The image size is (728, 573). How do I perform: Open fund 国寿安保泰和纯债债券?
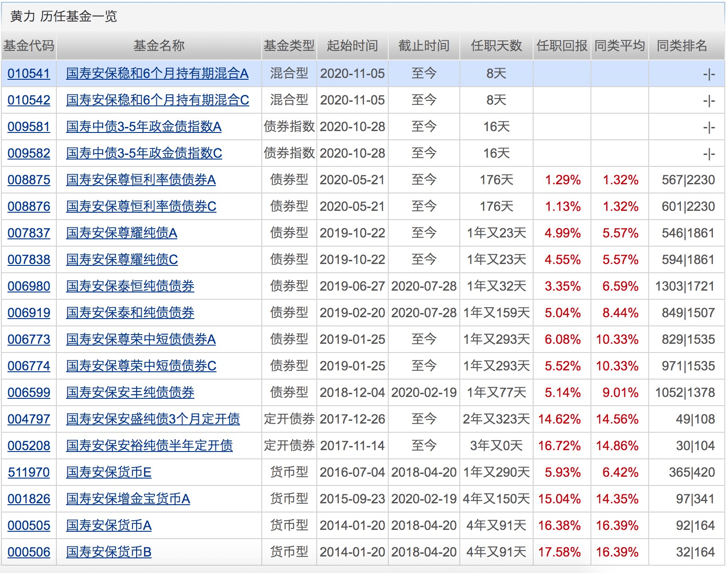coord(130,313)
